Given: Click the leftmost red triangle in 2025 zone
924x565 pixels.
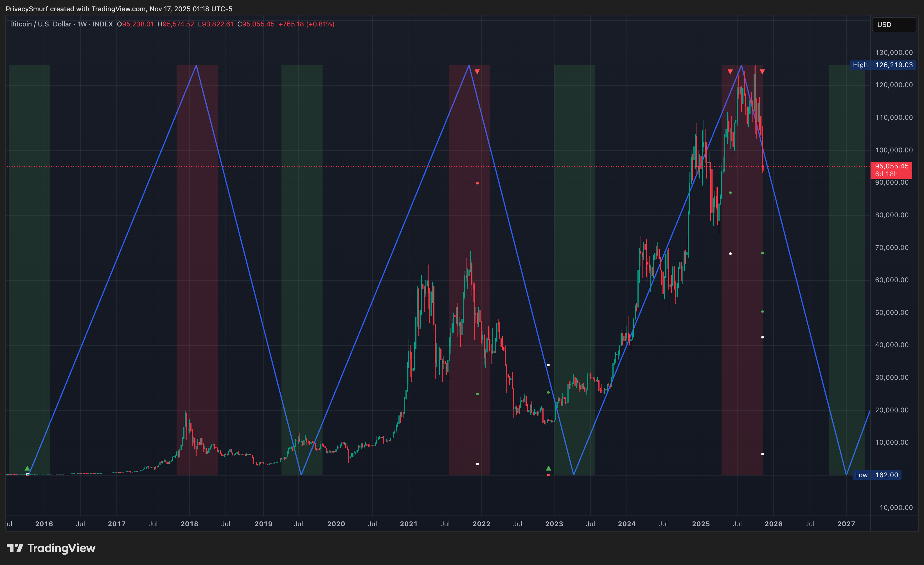Looking at the screenshot, I should pyautogui.click(x=730, y=72).
